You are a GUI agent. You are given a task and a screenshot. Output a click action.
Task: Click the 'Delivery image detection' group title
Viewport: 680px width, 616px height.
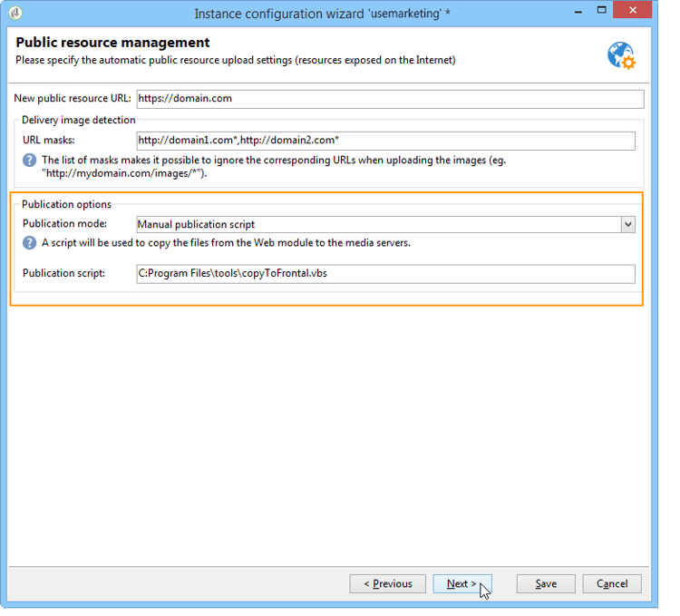coord(79,120)
